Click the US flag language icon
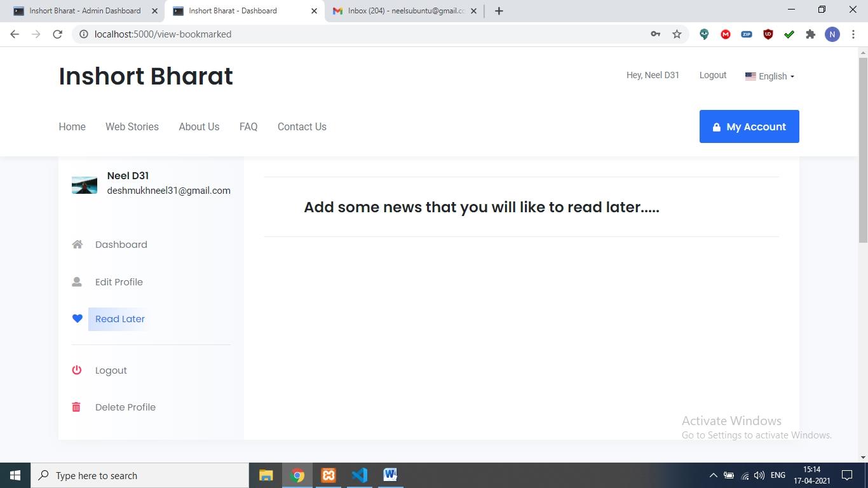Screen dimensions: 868x488 (x=750, y=76)
